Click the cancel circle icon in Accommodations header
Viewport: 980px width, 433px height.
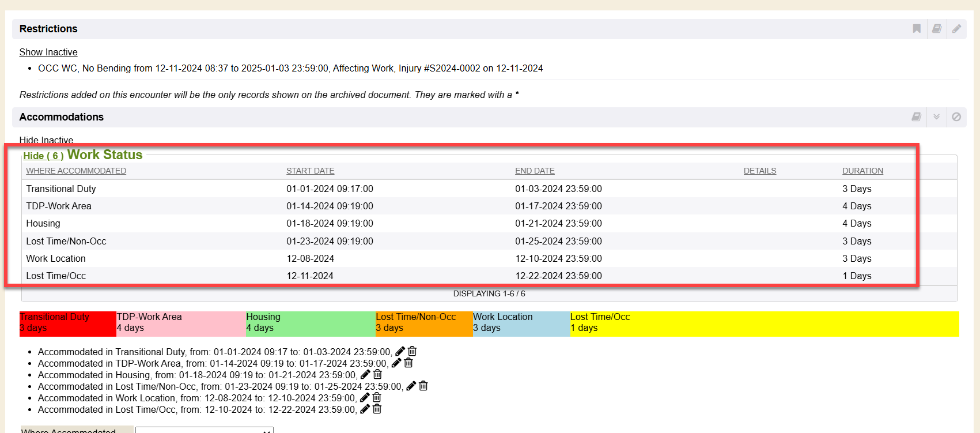pos(956,117)
